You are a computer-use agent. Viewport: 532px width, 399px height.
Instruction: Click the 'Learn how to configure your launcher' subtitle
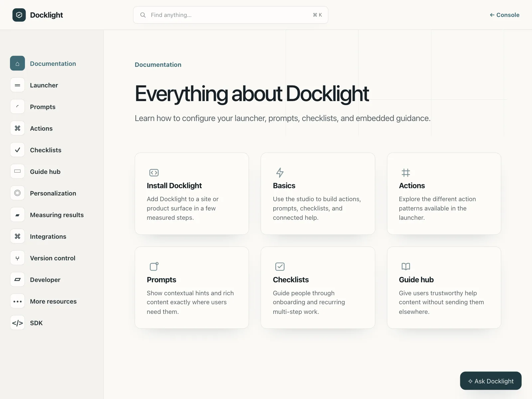[283, 118]
